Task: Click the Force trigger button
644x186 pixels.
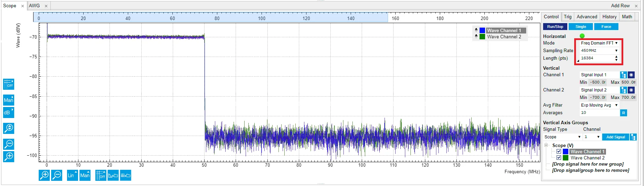Action: point(606,27)
